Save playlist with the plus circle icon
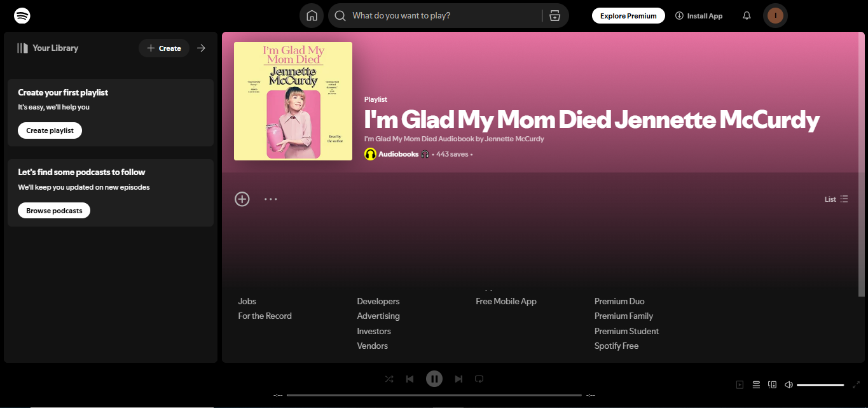This screenshot has width=868, height=408. point(242,199)
